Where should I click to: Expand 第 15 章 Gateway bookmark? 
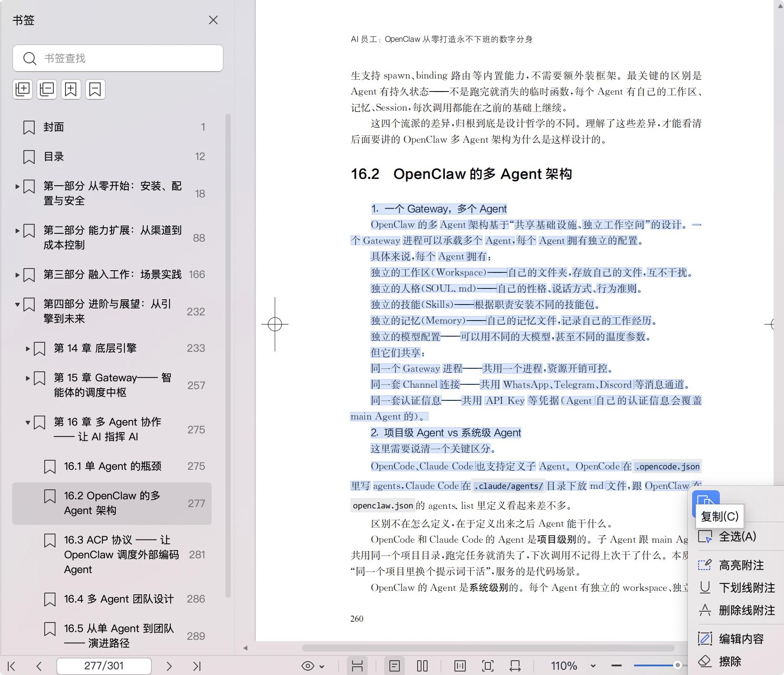click(28, 378)
